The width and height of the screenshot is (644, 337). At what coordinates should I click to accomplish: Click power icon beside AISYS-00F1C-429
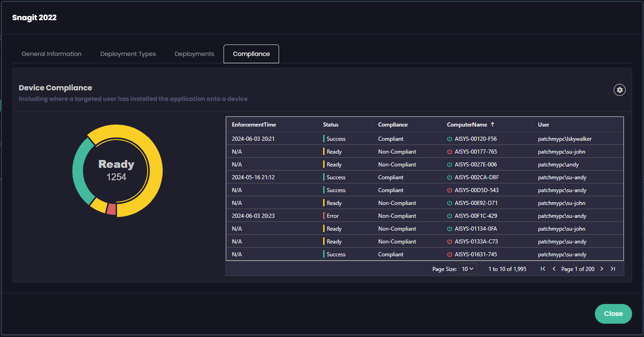449,216
